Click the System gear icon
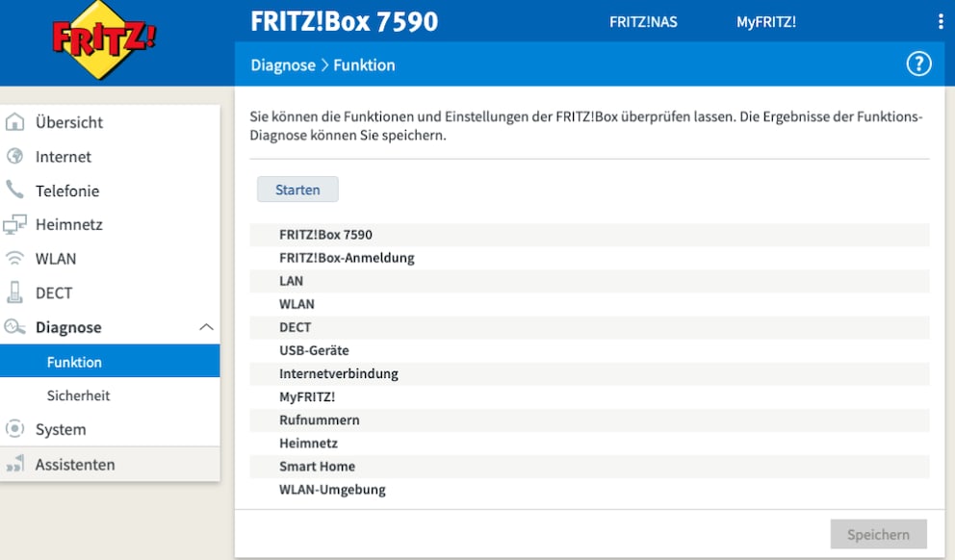The width and height of the screenshot is (955, 560). point(14,429)
